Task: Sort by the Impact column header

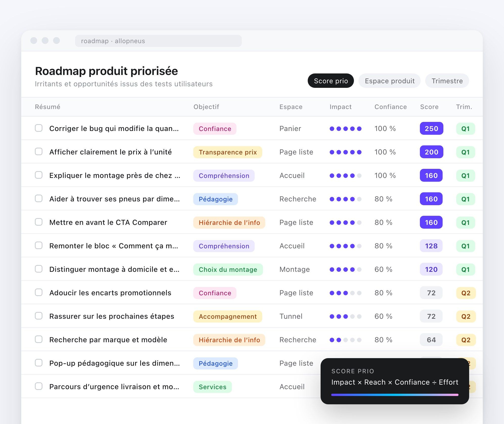Action: [x=341, y=107]
